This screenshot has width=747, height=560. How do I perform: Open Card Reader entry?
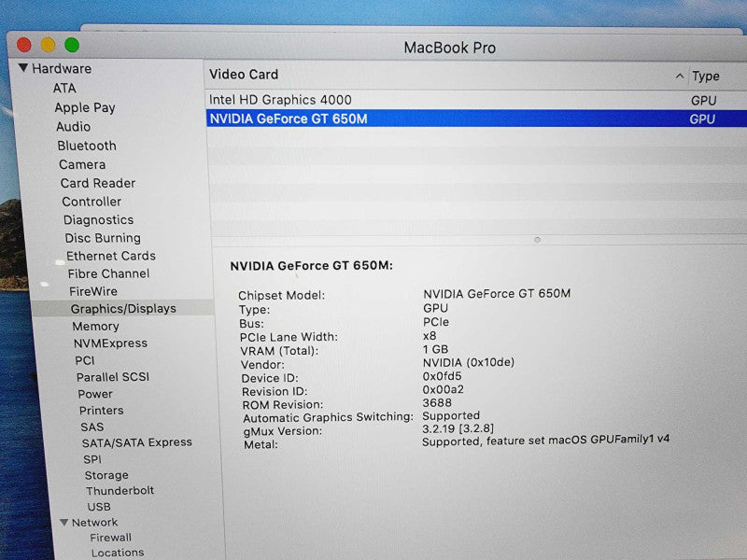click(98, 183)
